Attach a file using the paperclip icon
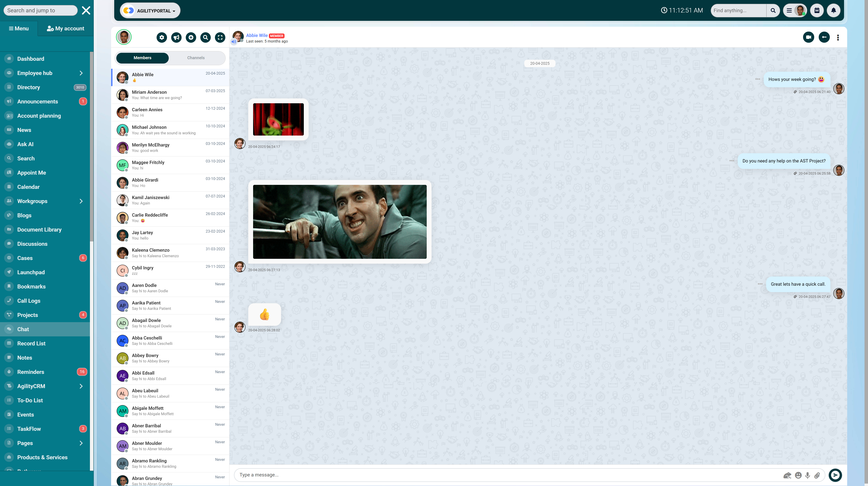The image size is (868, 486). click(817, 475)
